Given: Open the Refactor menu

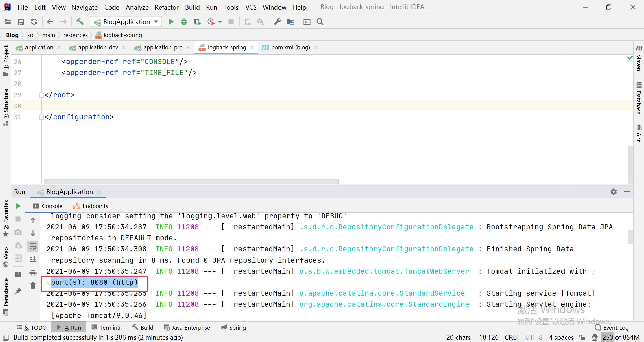Looking at the screenshot, I should (x=167, y=7).
